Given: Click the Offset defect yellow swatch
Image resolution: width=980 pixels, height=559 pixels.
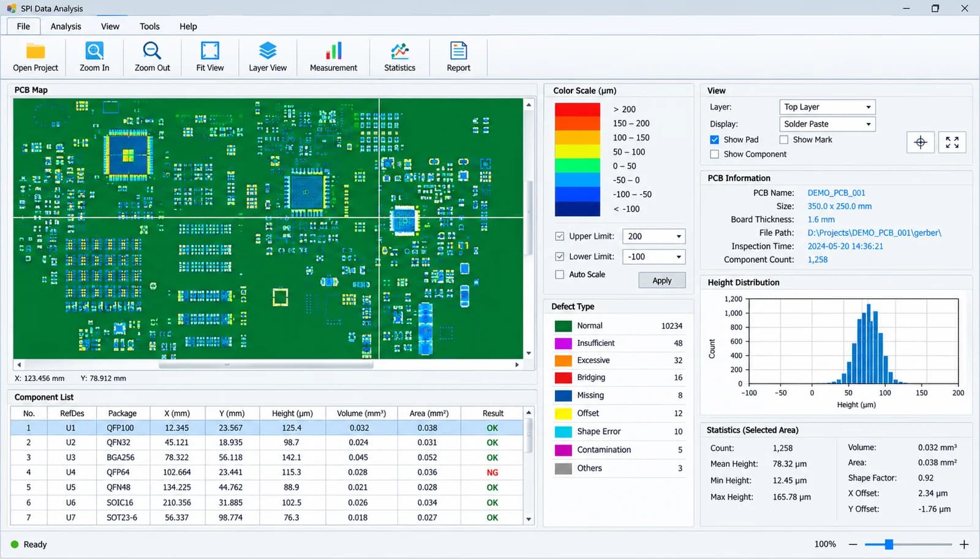Looking at the screenshot, I should coord(563,413).
